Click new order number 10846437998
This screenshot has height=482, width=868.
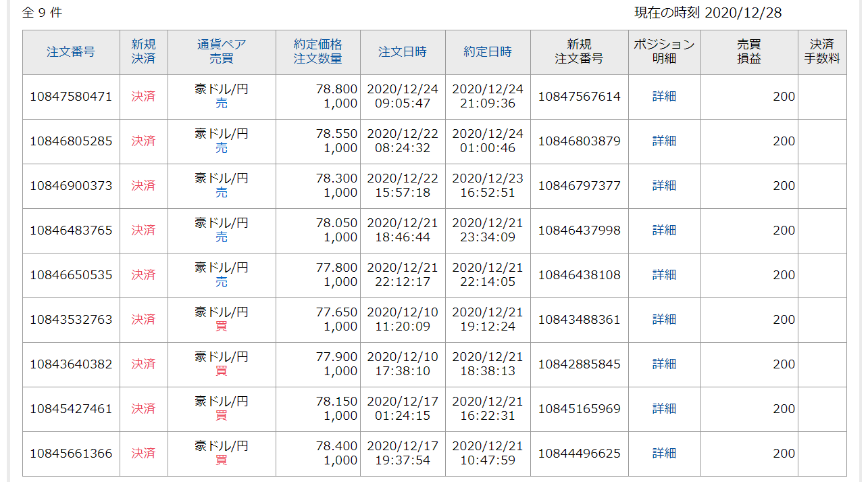pos(579,231)
